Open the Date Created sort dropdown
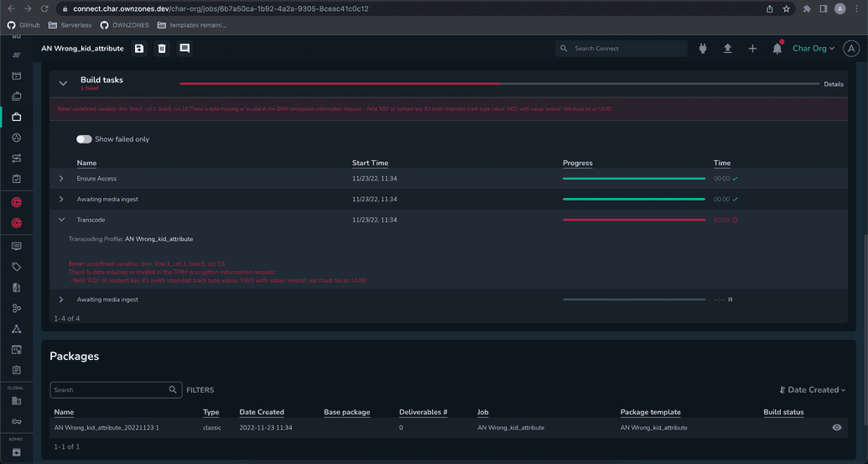This screenshot has width=868, height=464. 813,390
